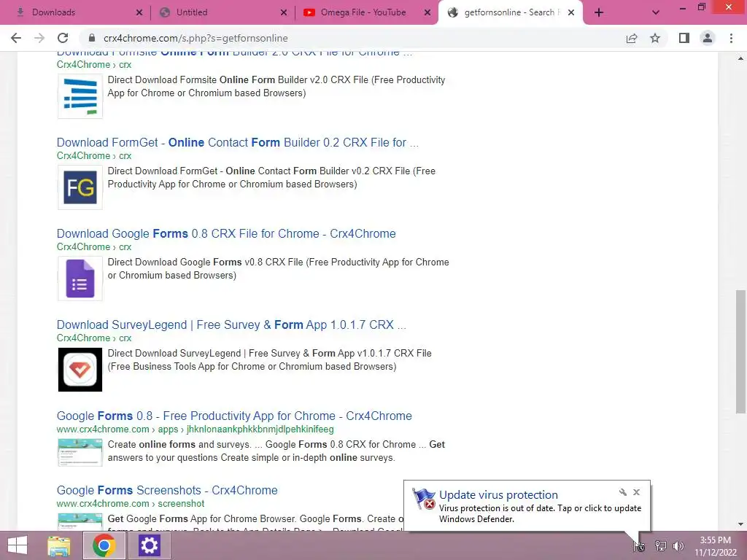Open the tab search dropdown arrow
The image size is (747, 560).
click(656, 12)
